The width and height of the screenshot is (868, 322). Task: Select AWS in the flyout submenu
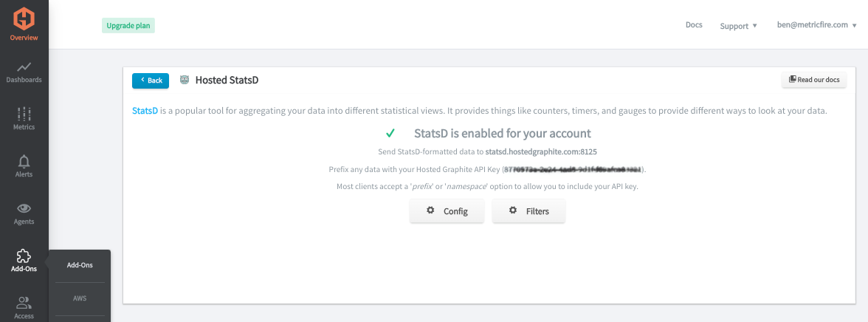click(x=80, y=298)
